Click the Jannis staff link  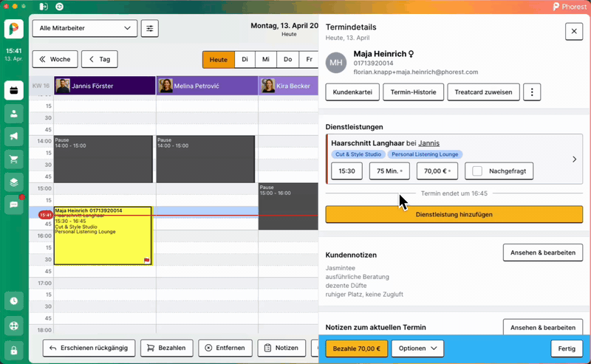pyautogui.click(x=428, y=142)
